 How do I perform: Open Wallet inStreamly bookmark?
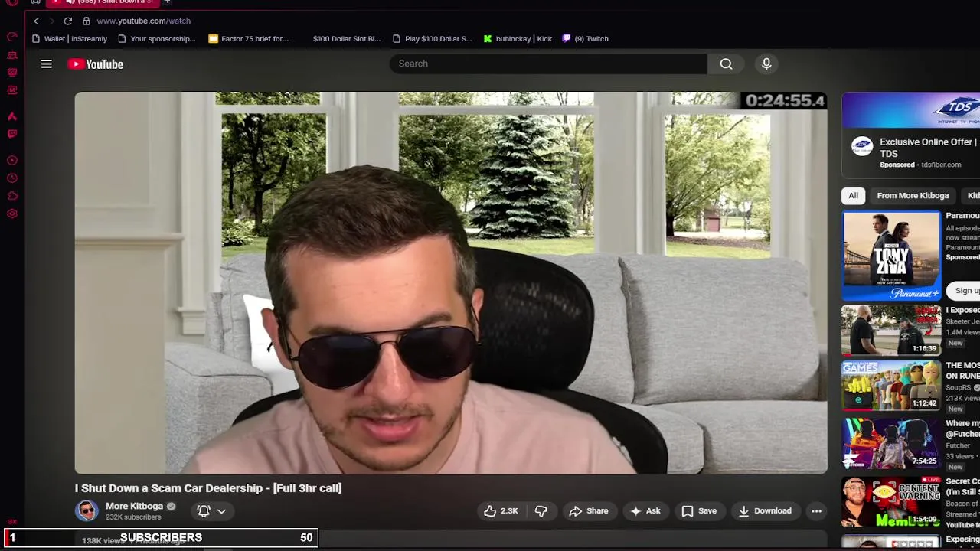70,38
